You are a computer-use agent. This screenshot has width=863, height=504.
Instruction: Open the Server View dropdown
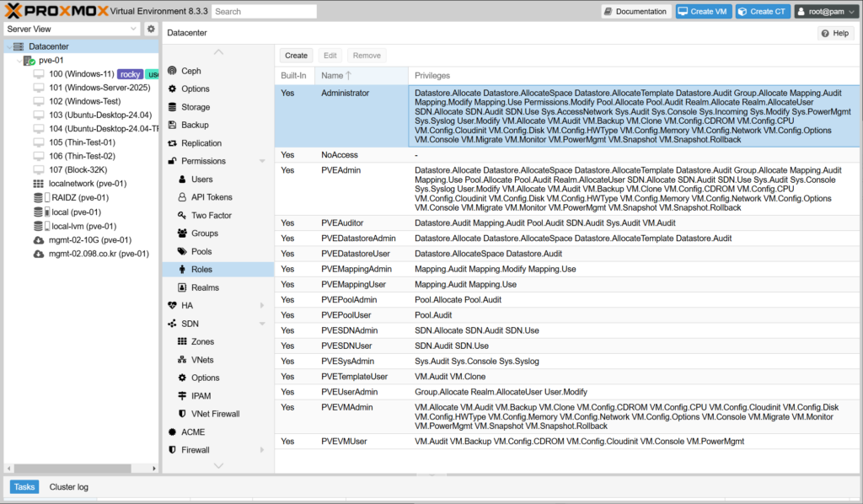tap(72, 29)
